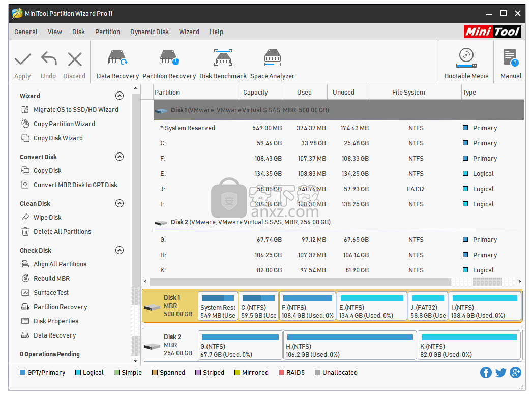Click Convert MBR Disk to GPT icon
The width and height of the screenshot is (532, 397).
point(25,185)
